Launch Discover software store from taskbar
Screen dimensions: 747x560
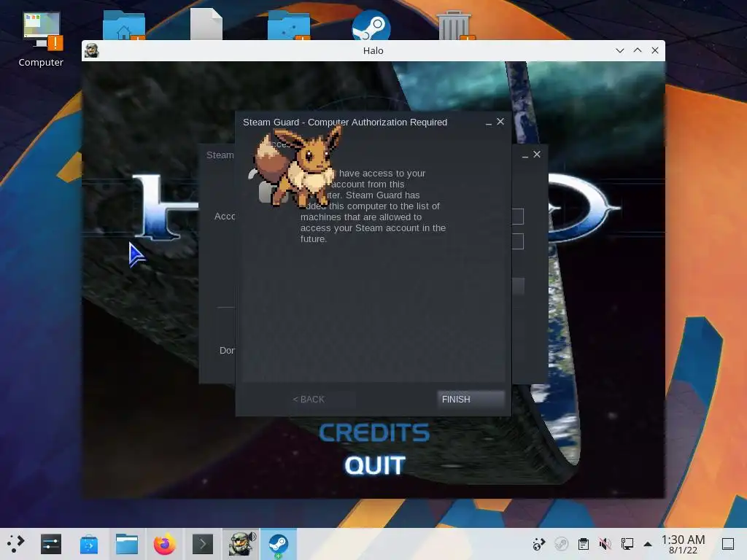coord(89,544)
